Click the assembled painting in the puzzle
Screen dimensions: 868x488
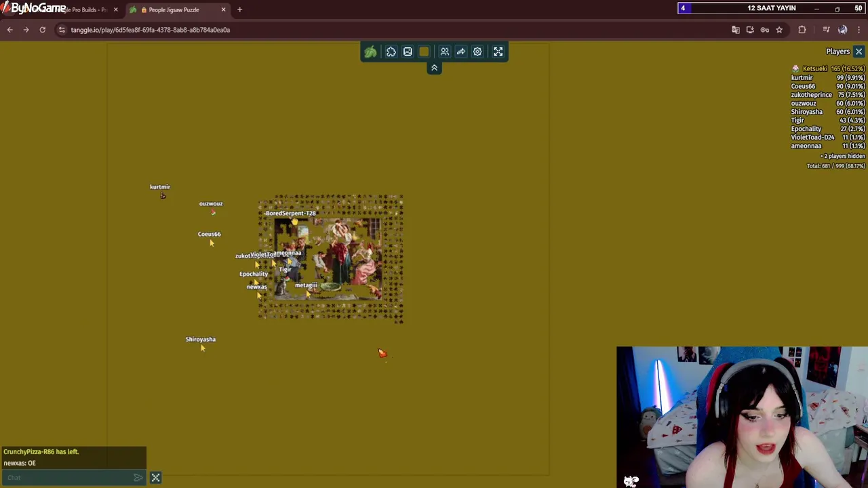point(328,259)
